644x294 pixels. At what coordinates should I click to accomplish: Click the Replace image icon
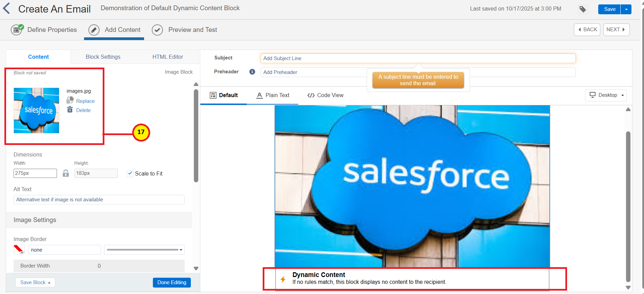70,100
